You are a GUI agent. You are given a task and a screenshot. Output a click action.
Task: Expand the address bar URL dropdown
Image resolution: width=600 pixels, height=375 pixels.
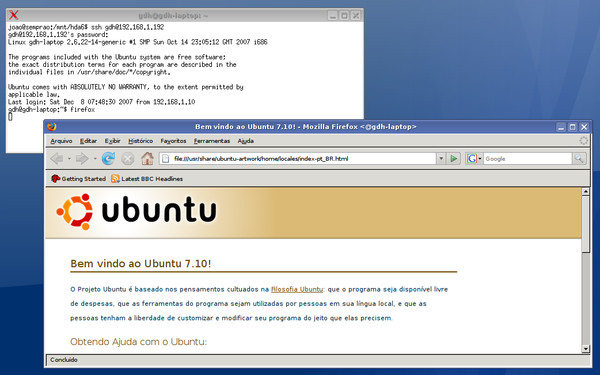pos(441,158)
